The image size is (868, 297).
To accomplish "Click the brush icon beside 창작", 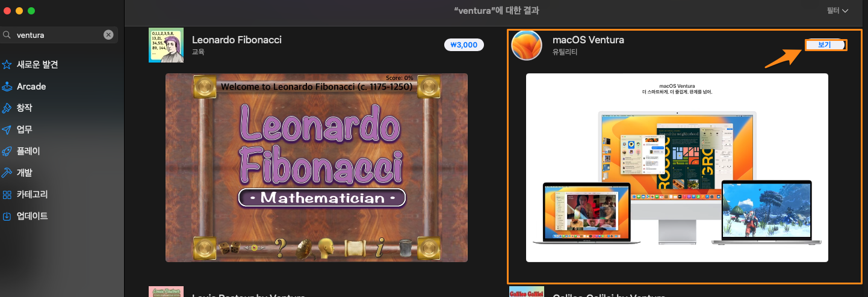I will pyautogui.click(x=7, y=108).
